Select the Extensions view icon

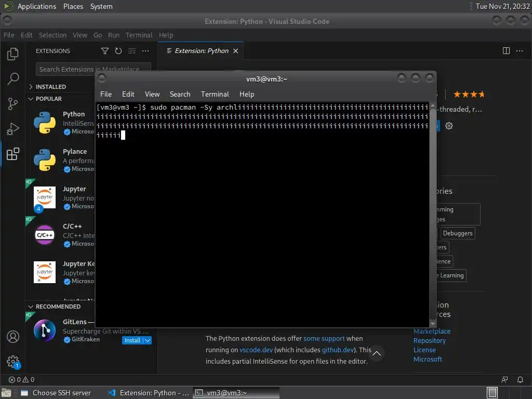pos(13,154)
